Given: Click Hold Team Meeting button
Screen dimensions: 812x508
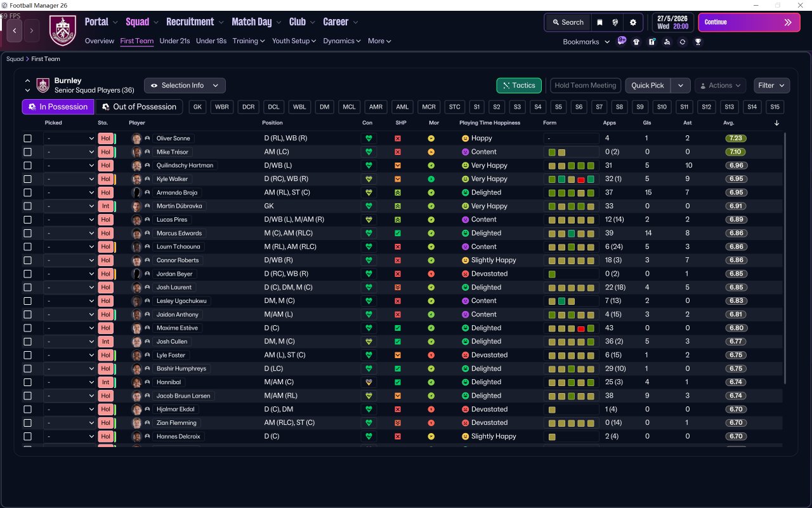Looking at the screenshot, I should point(586,86).
